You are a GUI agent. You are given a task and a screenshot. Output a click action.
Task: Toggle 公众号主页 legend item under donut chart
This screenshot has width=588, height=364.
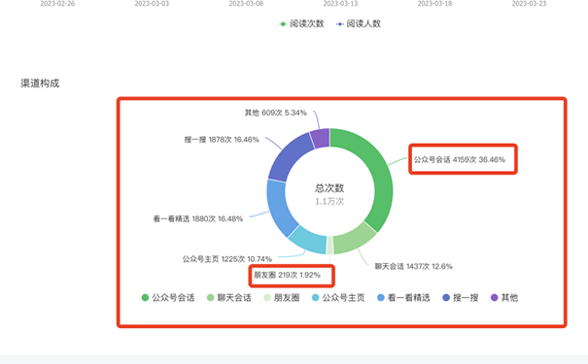(x=338, y=298)
